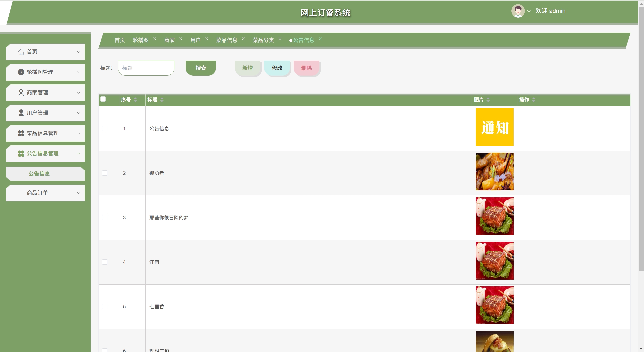Sort the table by 序号 arrows

tap(135, 100)
